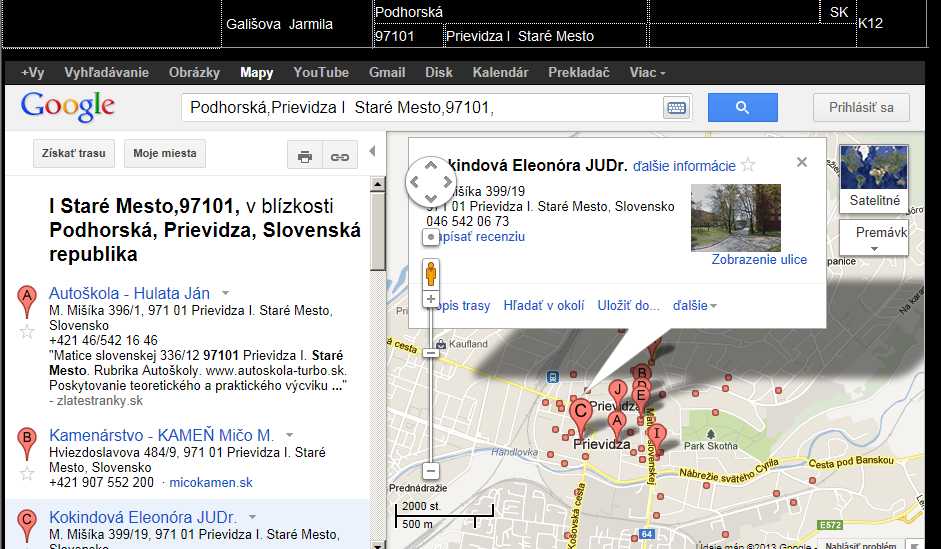Screen dimensions: 941x549
Task: Open the street view photo thumbnail
Action: (x=736, y=218)
